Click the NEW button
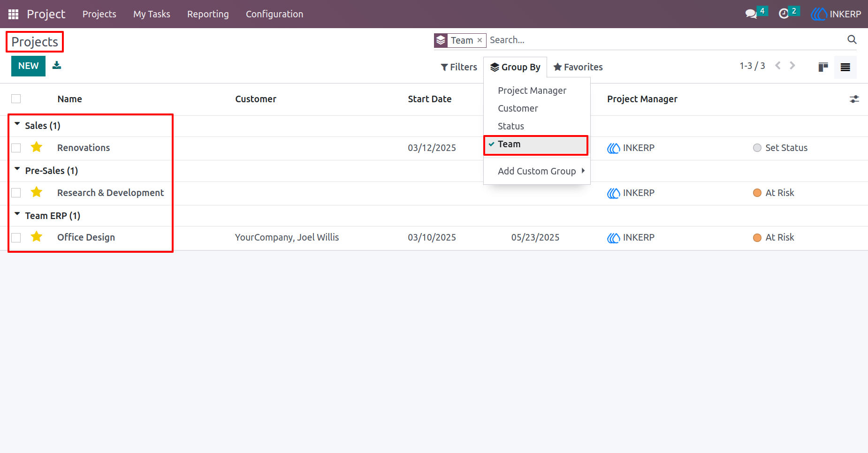 (28, 66)
